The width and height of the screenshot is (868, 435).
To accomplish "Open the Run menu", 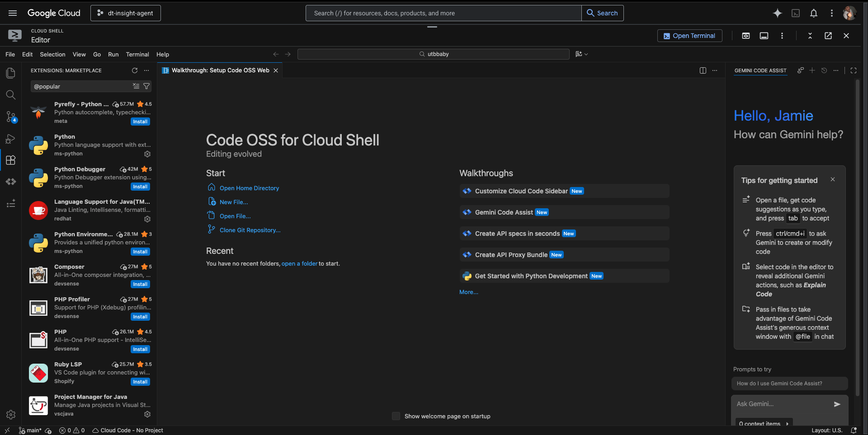I will [x=113, y=54].
